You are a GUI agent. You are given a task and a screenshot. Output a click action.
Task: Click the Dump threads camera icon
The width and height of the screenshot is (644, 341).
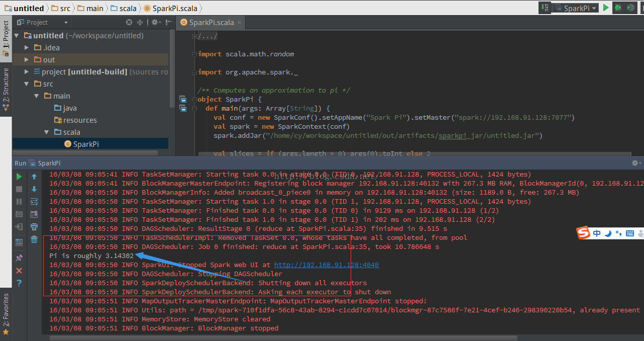tap(19, 214)
